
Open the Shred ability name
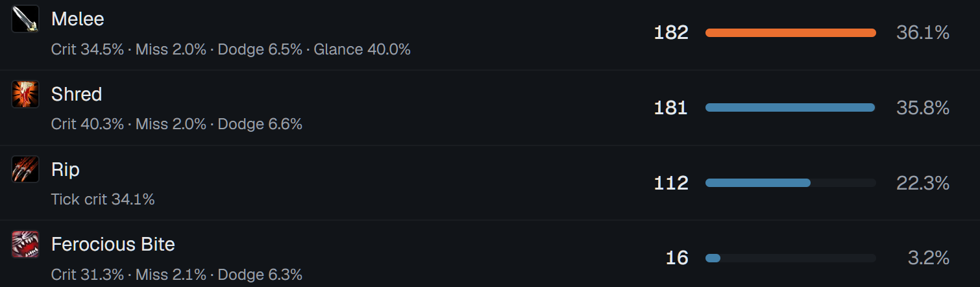(x=77, y=94)
